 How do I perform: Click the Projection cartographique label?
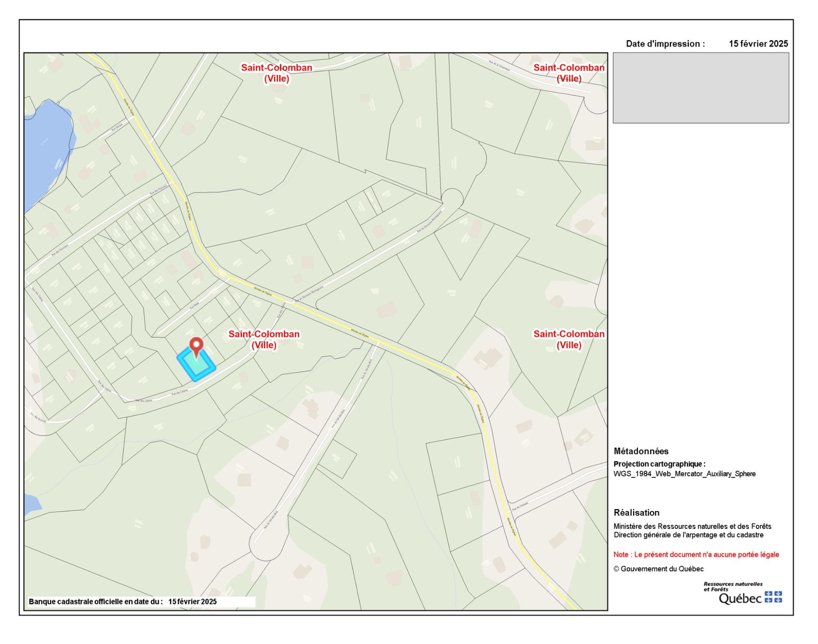point(659,464)
